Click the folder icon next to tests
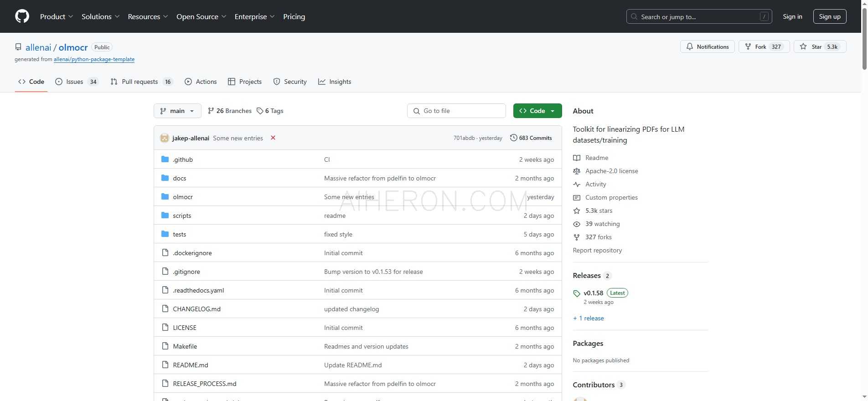 (x=165, y=234)
